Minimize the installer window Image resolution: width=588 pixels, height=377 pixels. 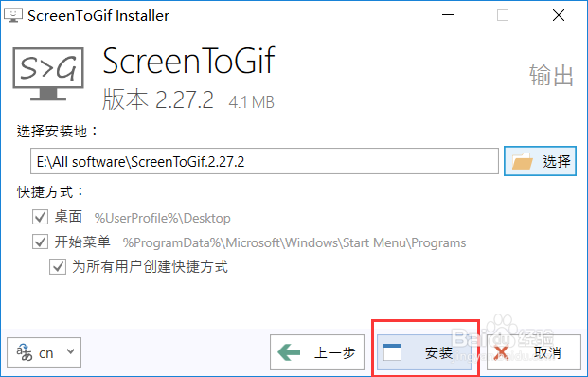(448, 15)
